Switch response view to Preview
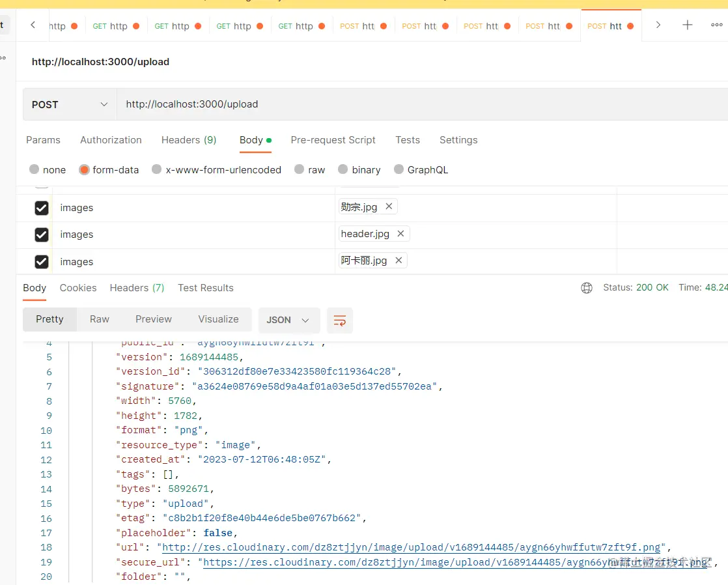 tap(153, 319)
